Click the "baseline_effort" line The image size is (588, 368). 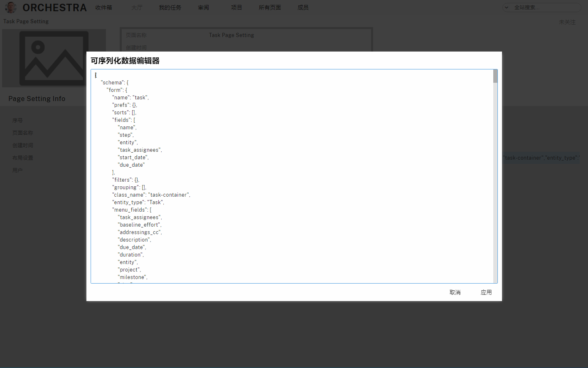coord(140,225)
